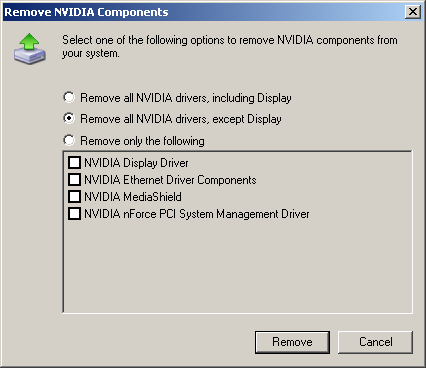Click the instruction text about removing components
The image size is (426, 368).
click(x=230, y=46)
